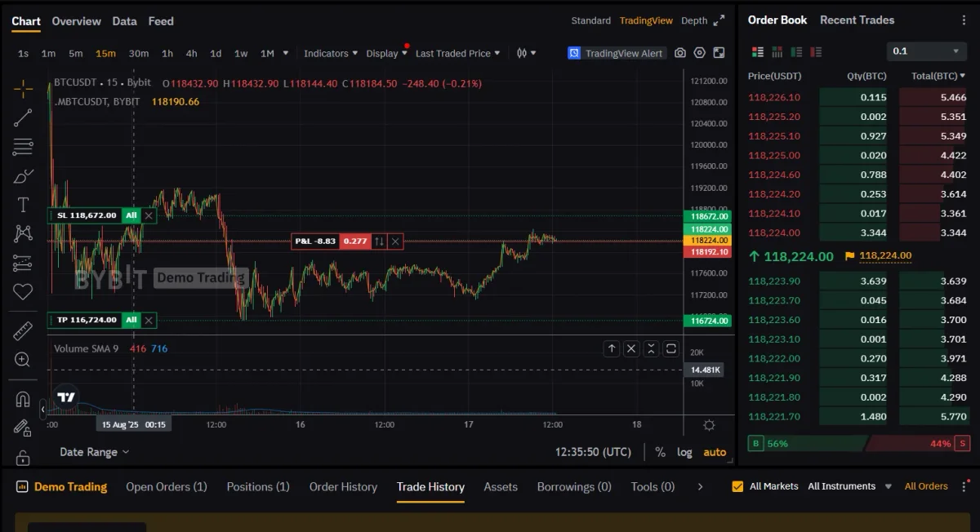Cancel the TP 116,724.00 order line
This screenshot has width=980, height=532.
[x=149, y=320]
